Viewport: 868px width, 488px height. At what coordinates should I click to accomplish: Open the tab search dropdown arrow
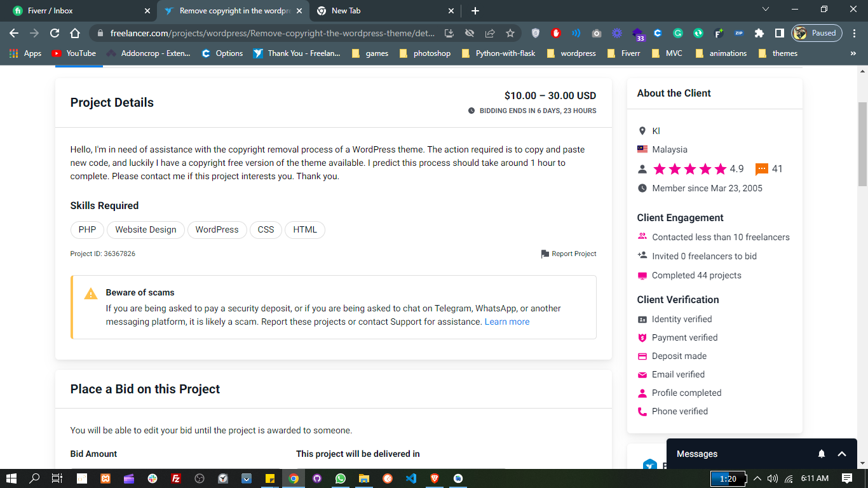[x=765, y=10]
